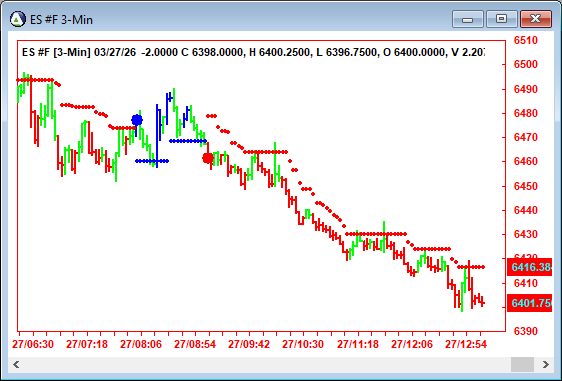Click the 27/12:54 time axis label
The height and width of the screenshot is (381, 562).
pyautogui.click(x=466, y=344)
